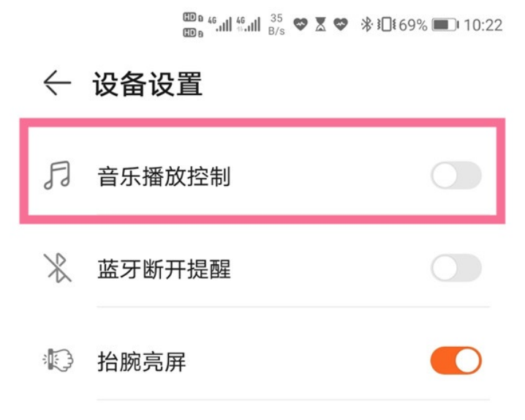Tap the first 4G signal strength icon

(x=220, y=25)
